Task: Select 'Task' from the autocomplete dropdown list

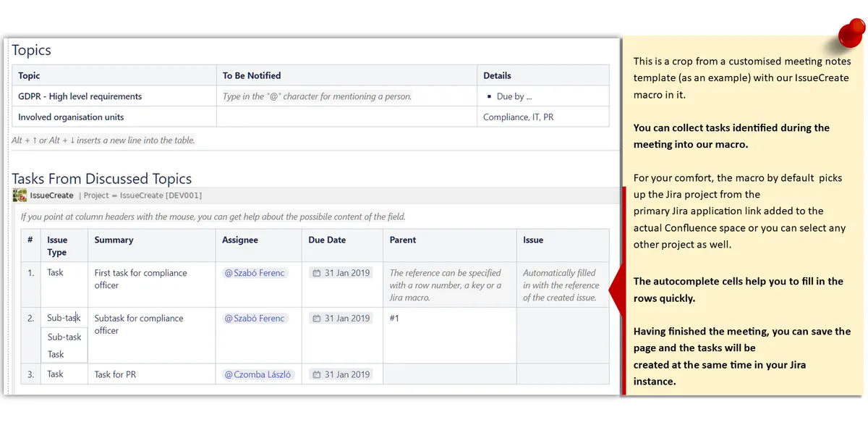Action: coord(64,354)
